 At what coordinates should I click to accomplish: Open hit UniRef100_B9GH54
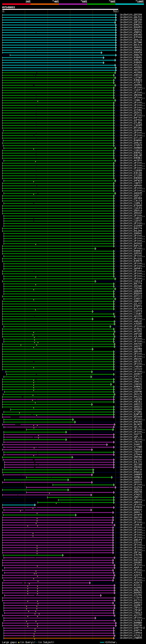[131, 53]
